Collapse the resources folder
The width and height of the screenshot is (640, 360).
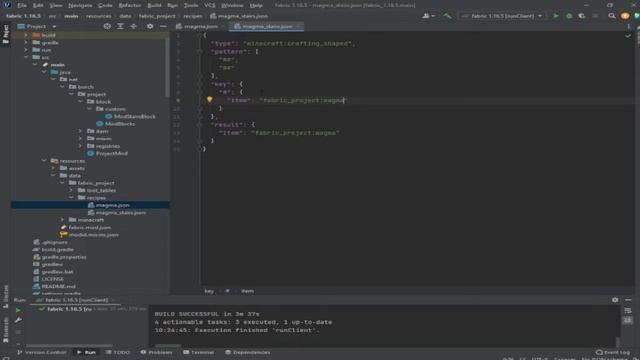tap(44, 161)
